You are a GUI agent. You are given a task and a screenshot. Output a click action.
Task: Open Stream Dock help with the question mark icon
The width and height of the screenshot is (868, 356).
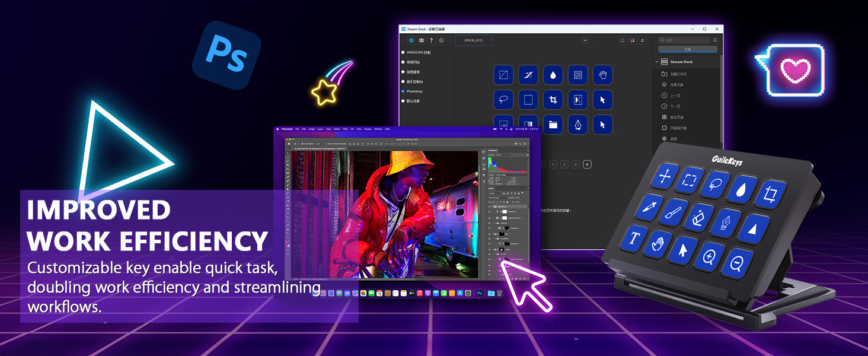pos(431,40)
